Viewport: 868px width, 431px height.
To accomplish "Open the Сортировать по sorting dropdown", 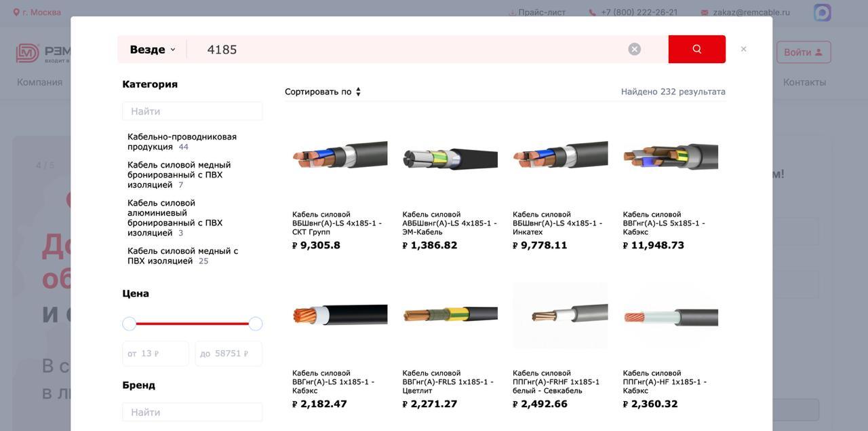I will coord(323,92).
